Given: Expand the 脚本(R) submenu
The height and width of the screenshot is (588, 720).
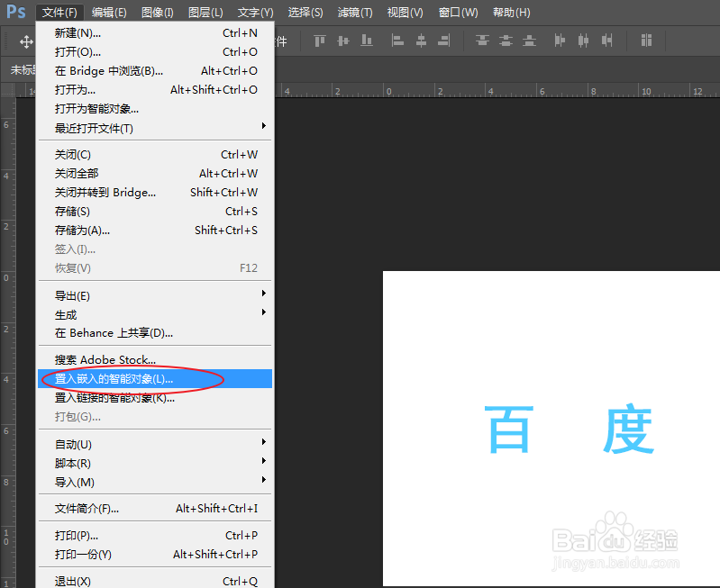Looking at the screenshot, I should (x=155, y=463).
